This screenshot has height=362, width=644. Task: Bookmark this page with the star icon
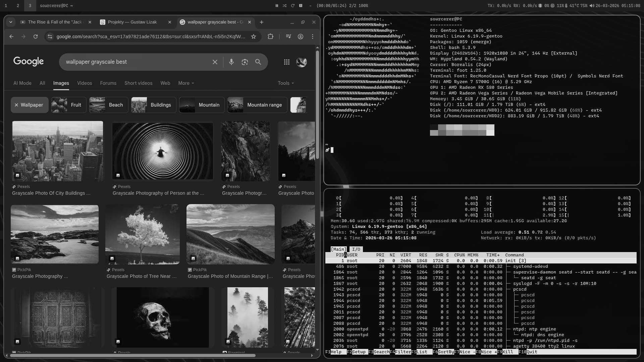(254, 37)
